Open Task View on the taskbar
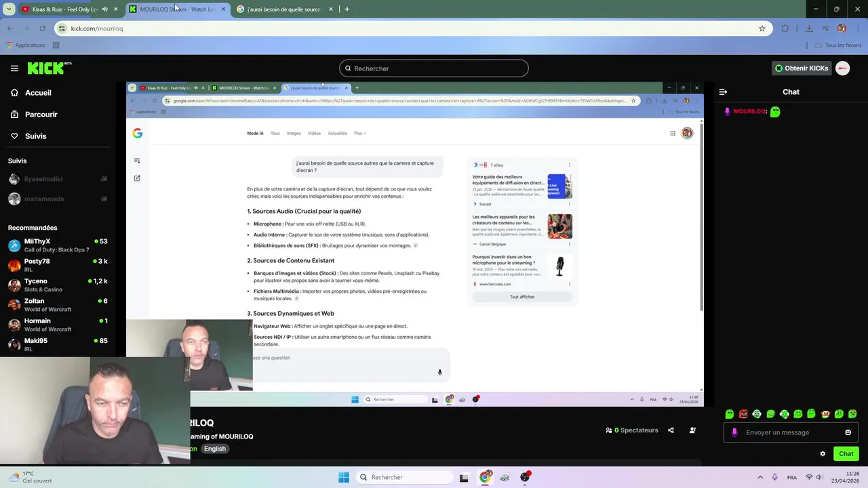The height and width of the screenshot is (488, 868). click(x=464, y=477)
